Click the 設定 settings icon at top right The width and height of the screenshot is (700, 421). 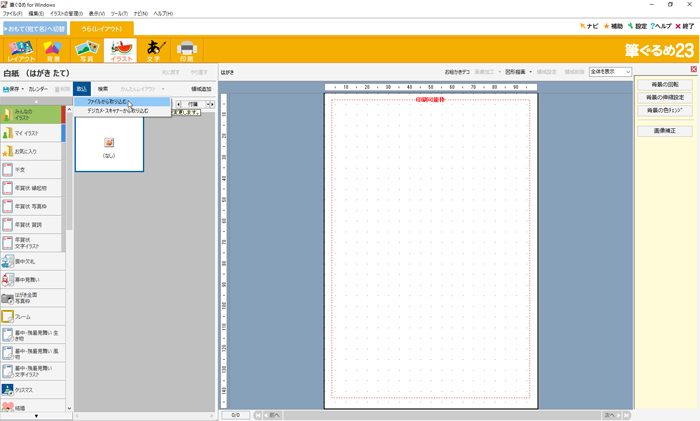coord(636,26)
